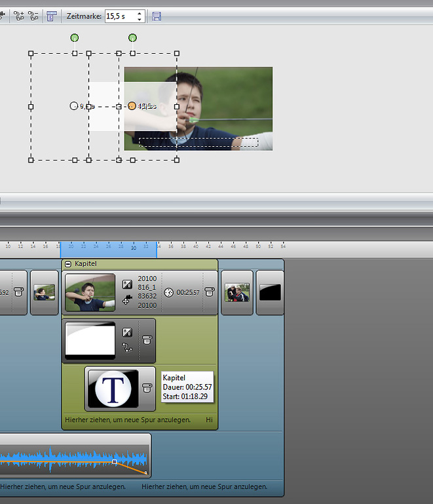
Task: Increase the Zeitmarke value with up arrow
Action: click(x=140, y=13)
